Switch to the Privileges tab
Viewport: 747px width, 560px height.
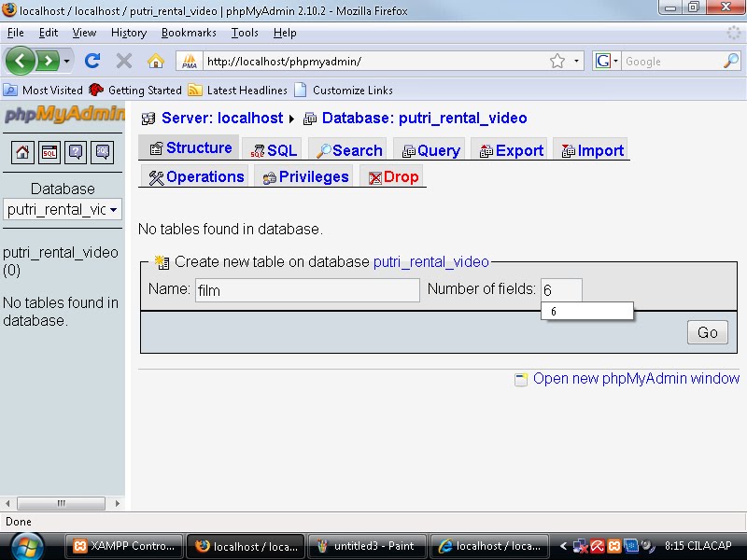305,176
